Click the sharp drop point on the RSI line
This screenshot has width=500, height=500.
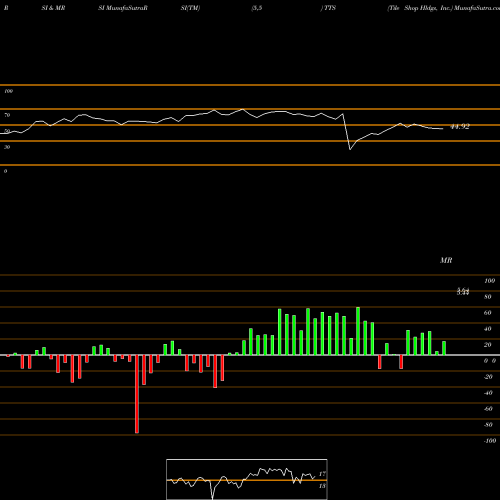click(350, 149)
